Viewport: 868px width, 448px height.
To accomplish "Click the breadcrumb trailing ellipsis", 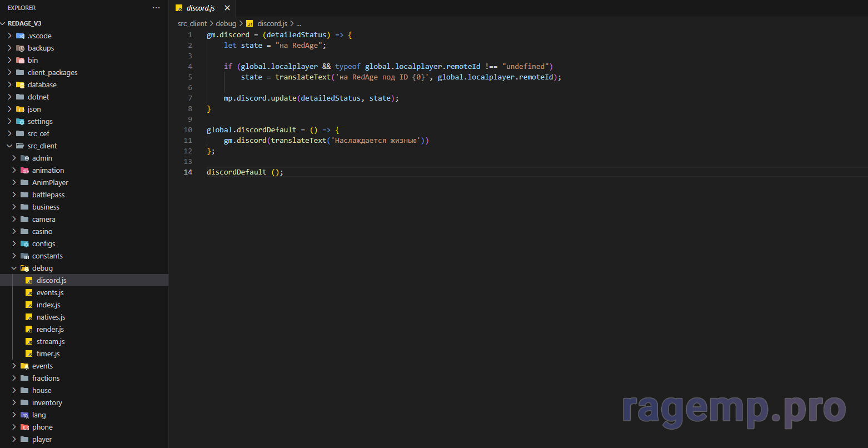I will [x=299, y=24].
